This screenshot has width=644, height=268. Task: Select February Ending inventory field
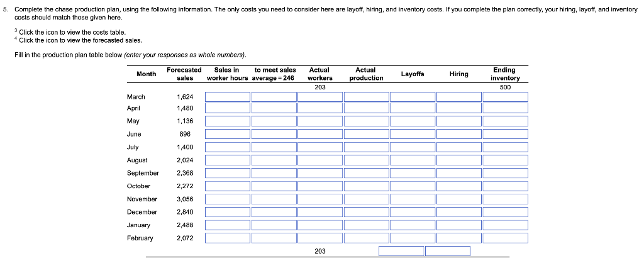(x=505, y=238)
